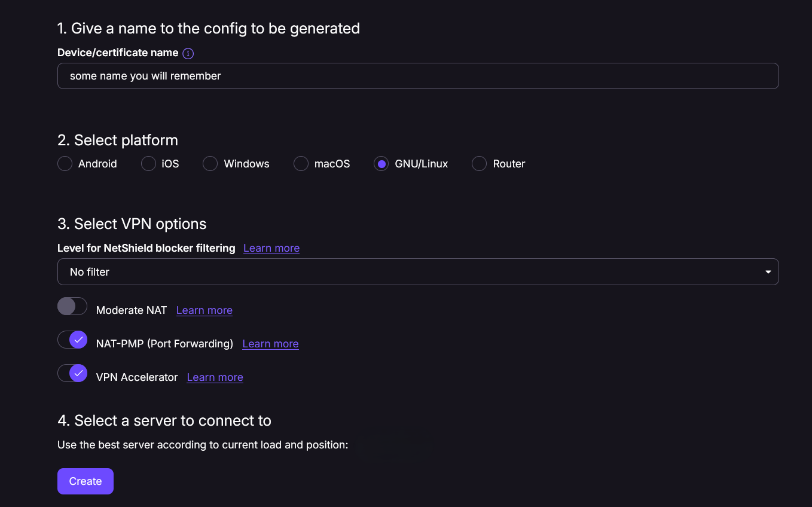Select the GNU/Linux radio button
This screenshot has width=812, height=507.
[381, 164]
